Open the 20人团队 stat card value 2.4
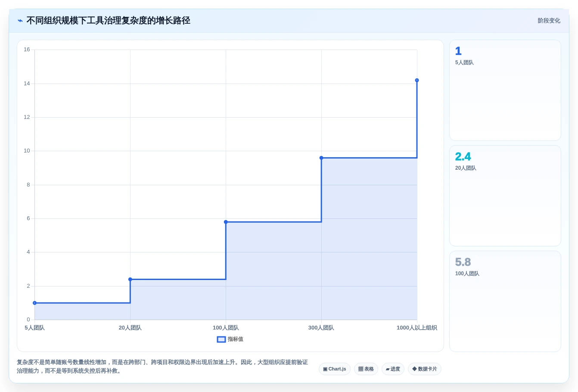This screenshot has width=578, height=392. (x=463, y=156)
